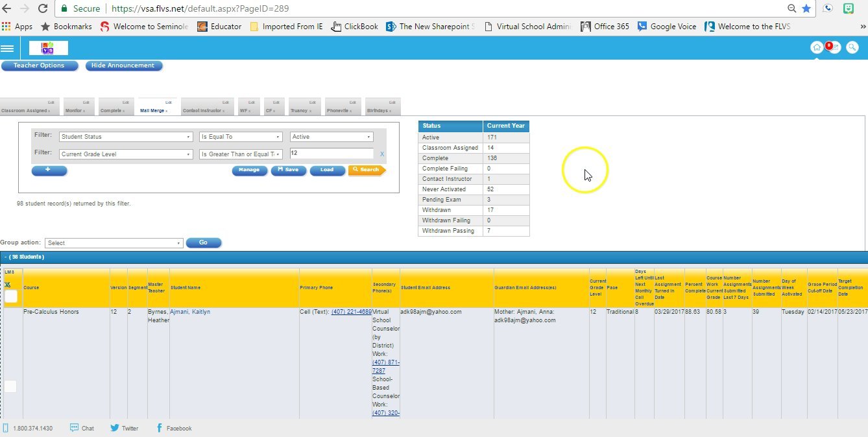The image size is (868, 437).
Task: Open the Active value dropdown
Action: tap(332, 137)
